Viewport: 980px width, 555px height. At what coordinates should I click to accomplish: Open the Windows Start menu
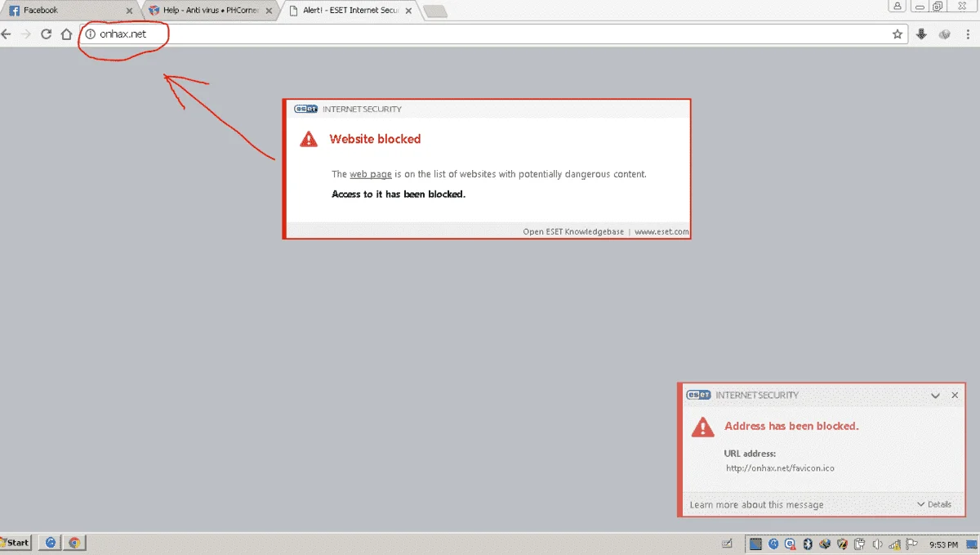click(16, 543)
